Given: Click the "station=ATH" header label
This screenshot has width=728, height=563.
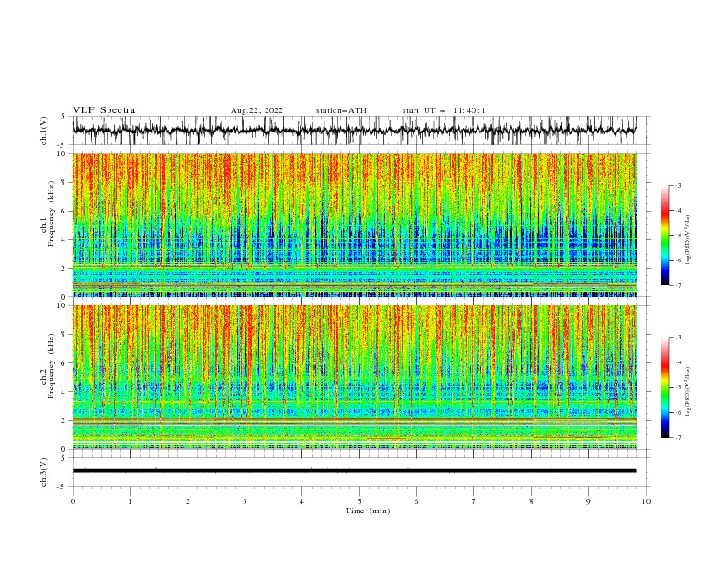Looking at the screenshot, I should 341,110.
